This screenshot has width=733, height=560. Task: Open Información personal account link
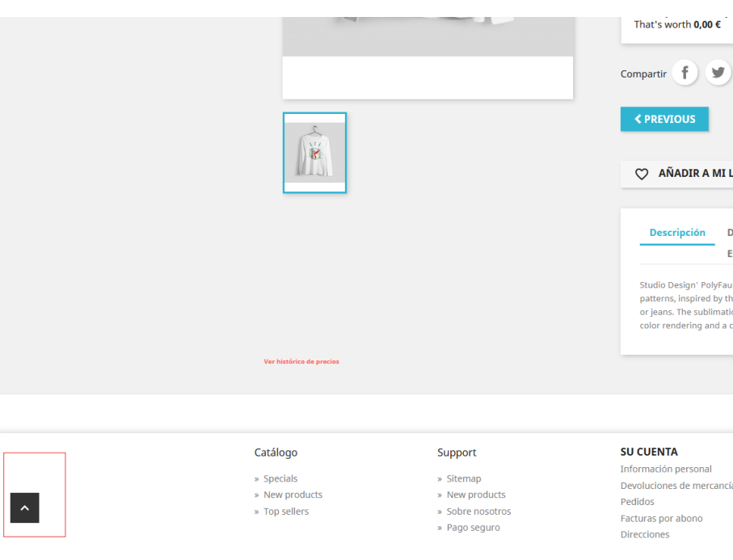point(666,469)
